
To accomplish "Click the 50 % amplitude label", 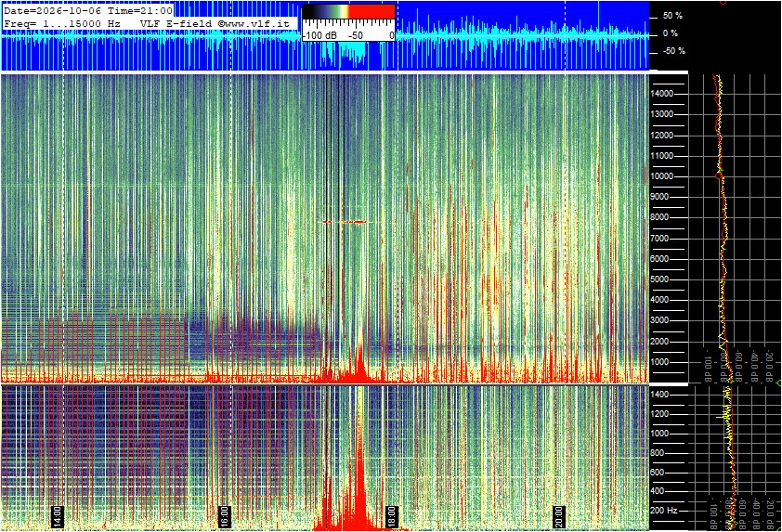I will (x=672, y=16).
